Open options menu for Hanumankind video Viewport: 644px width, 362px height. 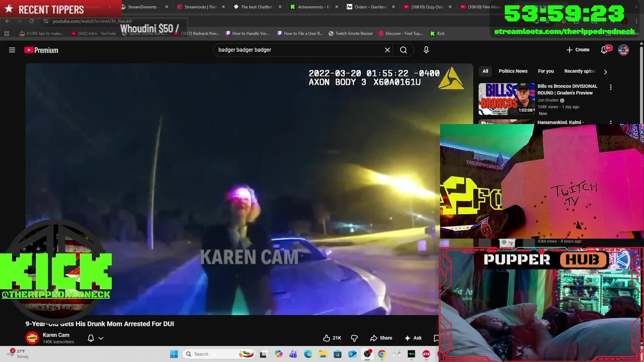pyautogui.click(x=611, y=122)
